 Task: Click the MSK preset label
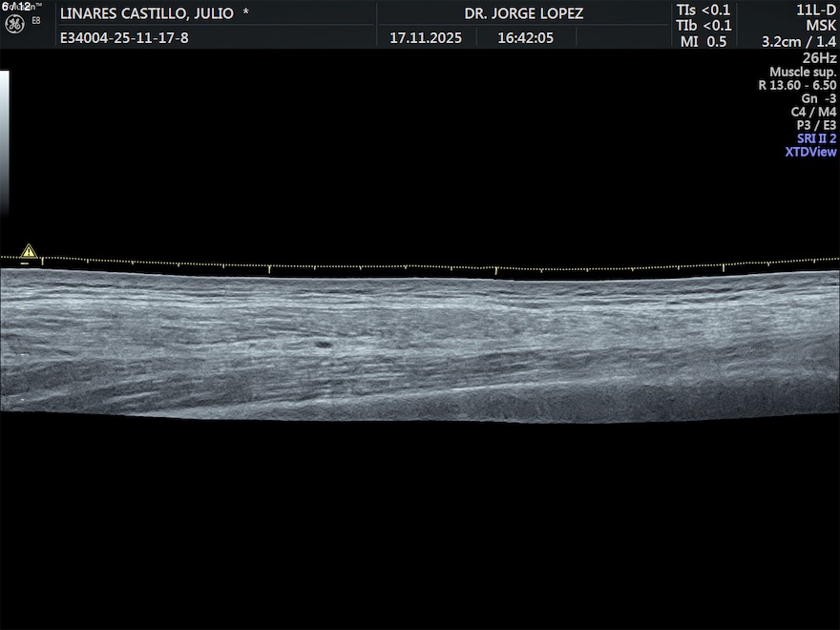click(x=821, y=26)
